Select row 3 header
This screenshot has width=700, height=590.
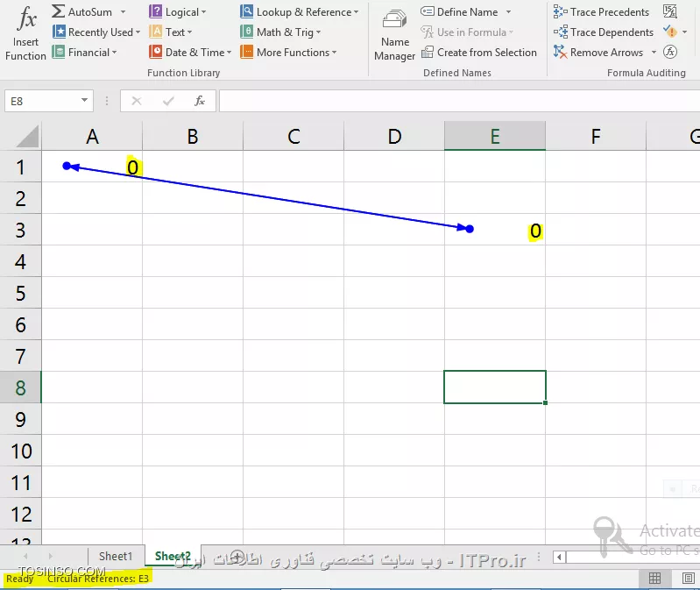coord(20,230)
